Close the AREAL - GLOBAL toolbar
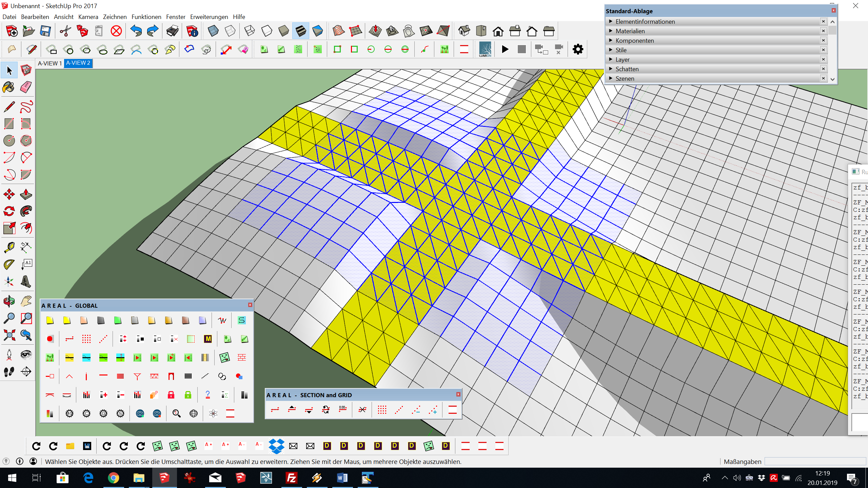Image resolution: width=868 pixels, height=488 pixels. point(250,305)
